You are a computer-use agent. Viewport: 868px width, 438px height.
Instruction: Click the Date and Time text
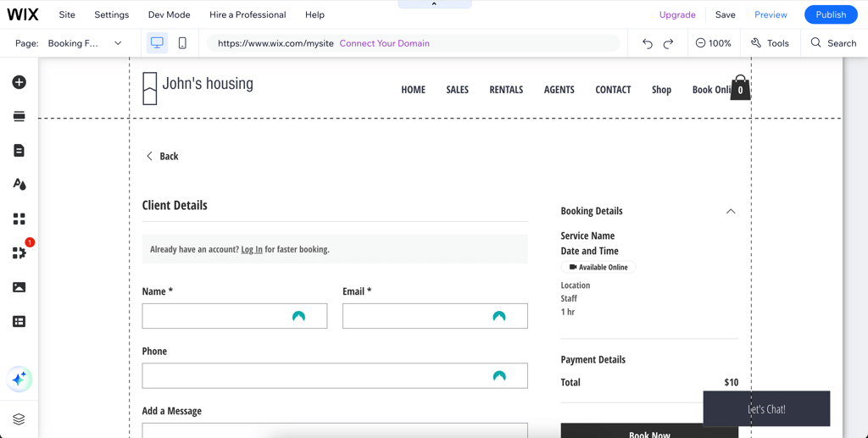(x=590, y=251)
